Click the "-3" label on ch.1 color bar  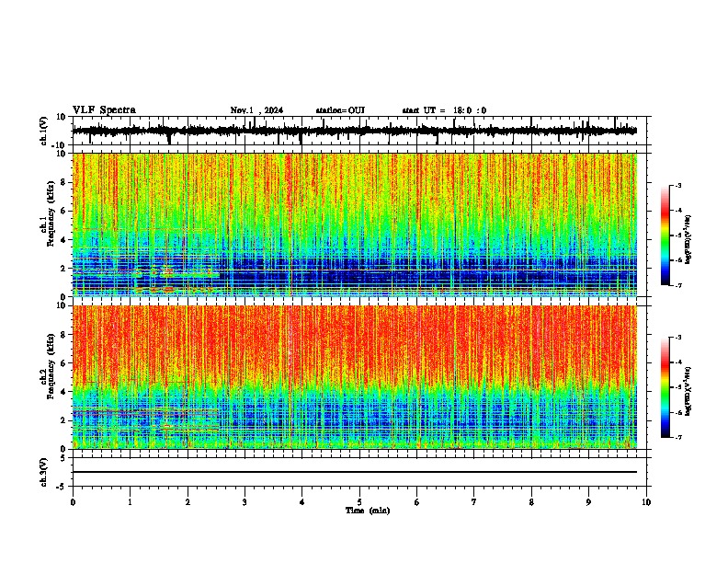point(678,185)
